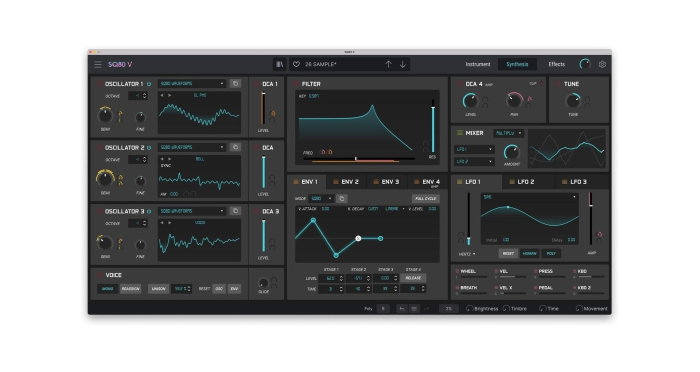The width and height of the screenshot is (700, 372).
Task: Copy Oscillator 2 settings icon
Action: pos(235,147)
